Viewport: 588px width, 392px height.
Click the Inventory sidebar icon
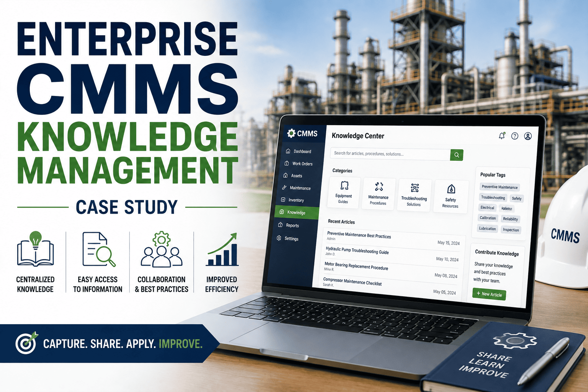(x=283, y=200)
